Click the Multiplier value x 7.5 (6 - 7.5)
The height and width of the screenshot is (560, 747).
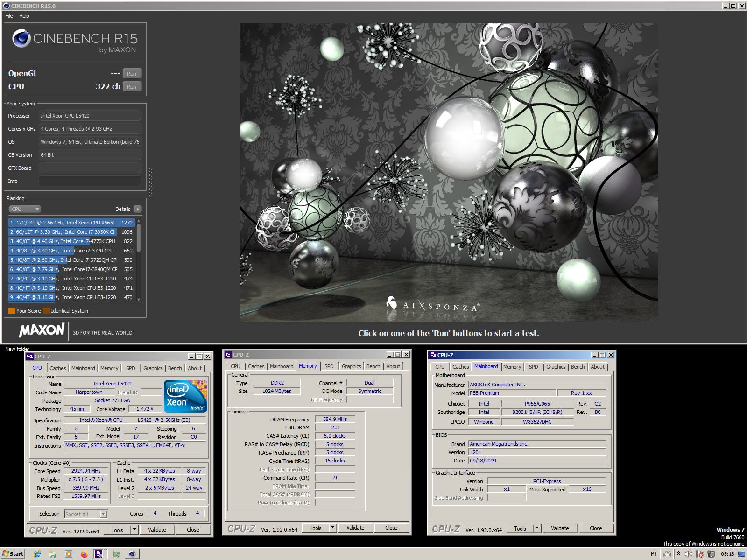point(86,479)
